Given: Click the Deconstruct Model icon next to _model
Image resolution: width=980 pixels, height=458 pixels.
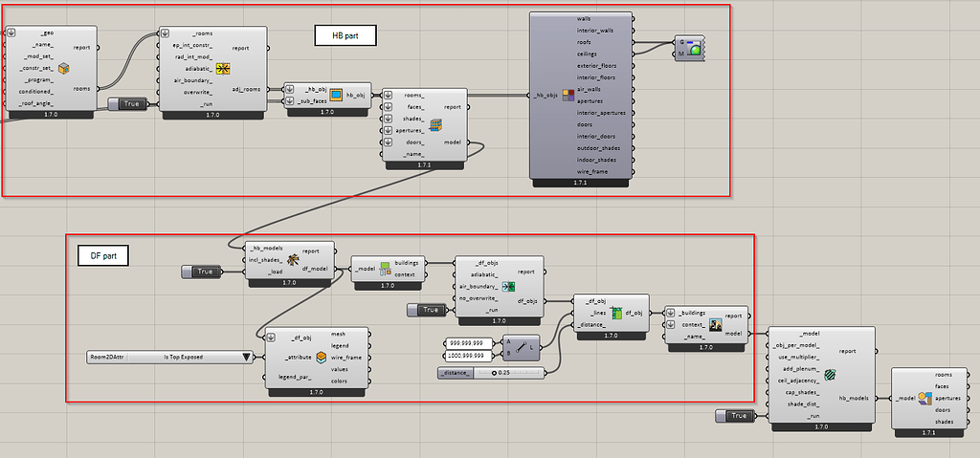Looking at the screenshot, I should pyautogui.click(x=384, y=270).
